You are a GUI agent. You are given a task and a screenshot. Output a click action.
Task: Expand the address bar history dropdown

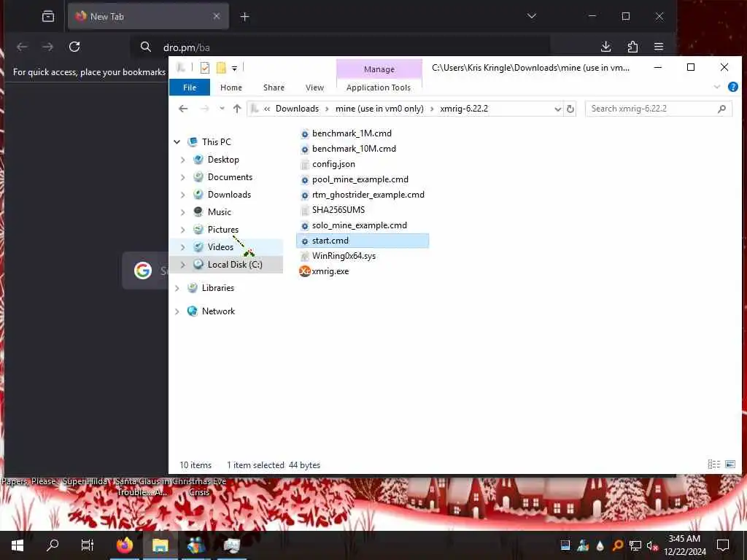coord(557,109)
